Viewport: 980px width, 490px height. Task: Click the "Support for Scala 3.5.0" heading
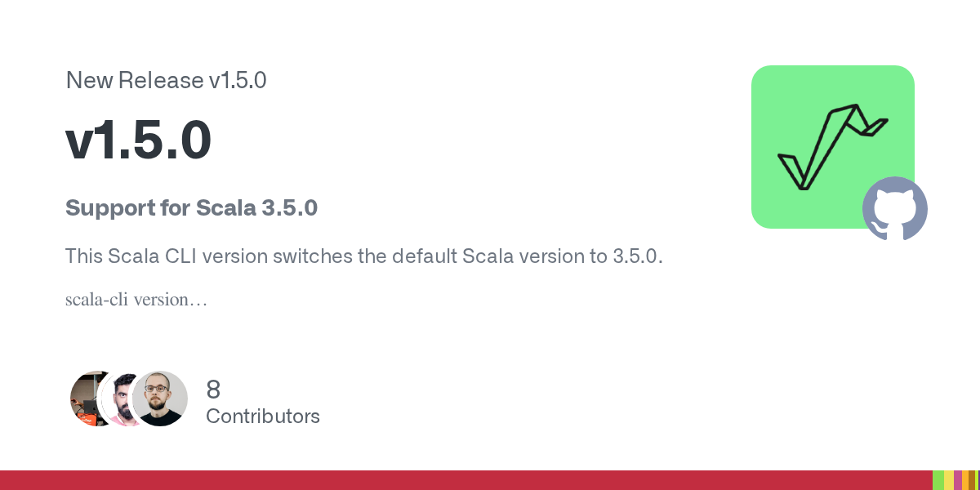click(x=191, y=208)
